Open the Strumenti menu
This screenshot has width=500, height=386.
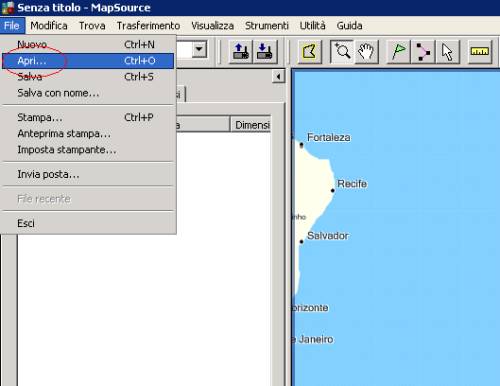pyautogui.click(x=267, y=26)
